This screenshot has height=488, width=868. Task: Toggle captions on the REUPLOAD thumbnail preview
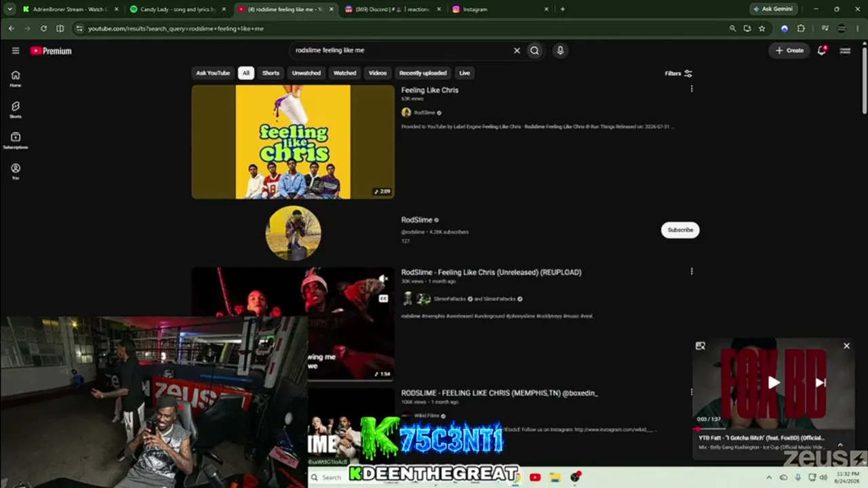(x=383, y=298)
